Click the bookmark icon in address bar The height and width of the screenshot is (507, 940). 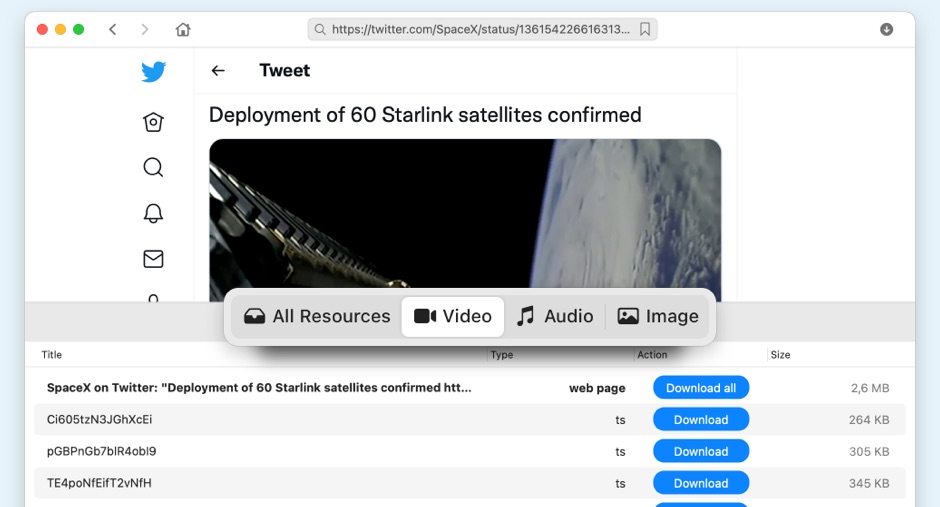click(645, 29)
